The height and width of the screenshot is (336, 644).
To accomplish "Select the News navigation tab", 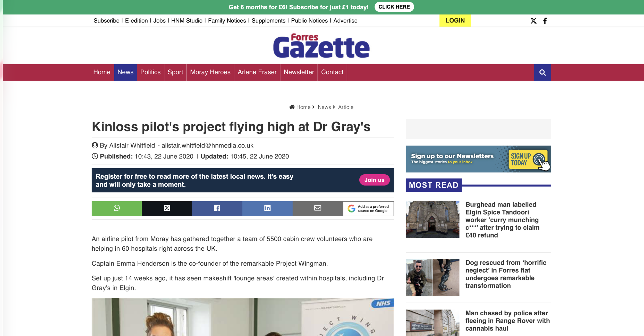I will (125, 72).
